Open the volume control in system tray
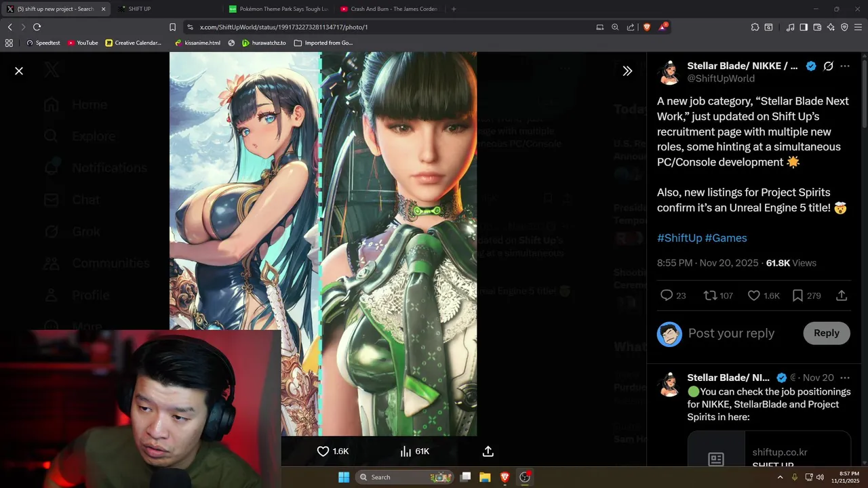This screenshot has height=488, width=868. pos(820,477)
